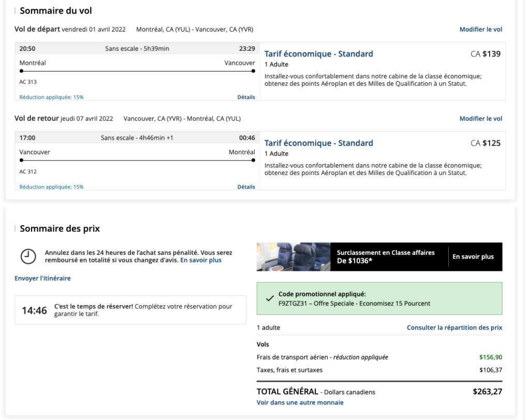Click En savoir plus on upgrade banner
This screenshot has height=420, width=530.
pyautogui.click(x=473, y=257)
